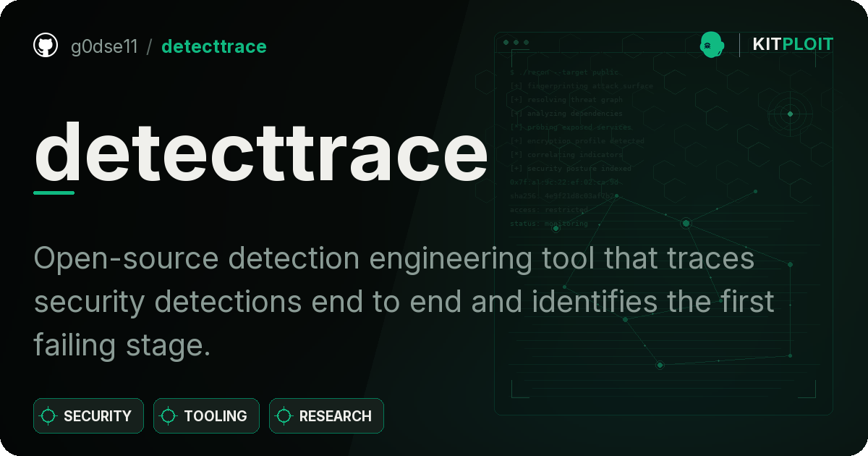Click the KitPloit mascot logo icon
The height and width of the screenshot is (456, 868).
[712, 45]
